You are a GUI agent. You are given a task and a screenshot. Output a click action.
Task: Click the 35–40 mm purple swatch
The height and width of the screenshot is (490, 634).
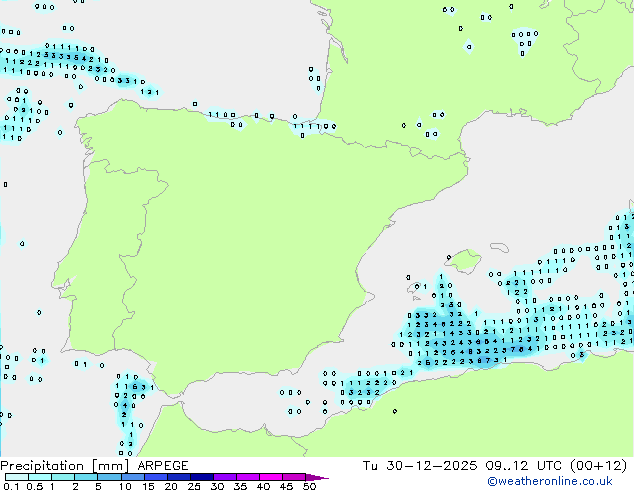(247, 477)
